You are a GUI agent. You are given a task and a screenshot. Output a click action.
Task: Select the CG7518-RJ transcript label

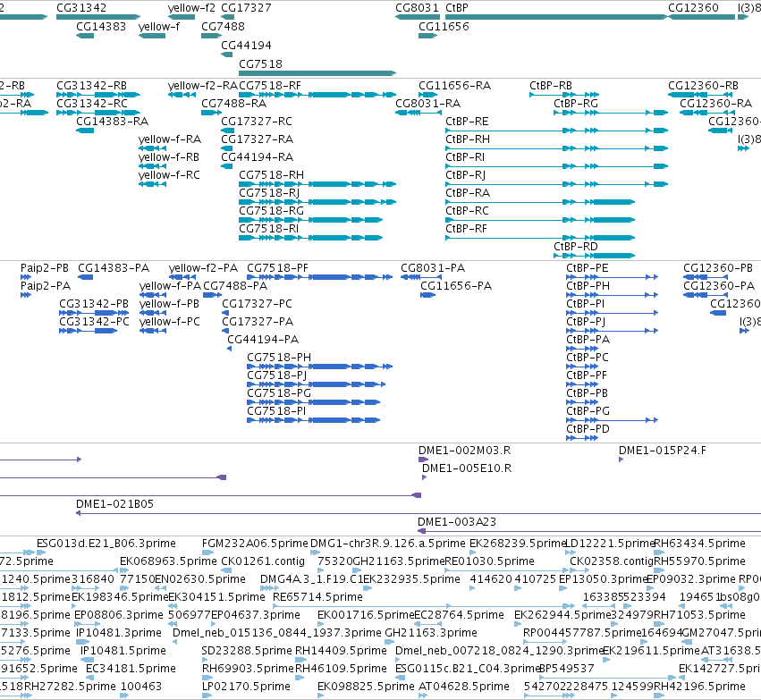(269, 193)
